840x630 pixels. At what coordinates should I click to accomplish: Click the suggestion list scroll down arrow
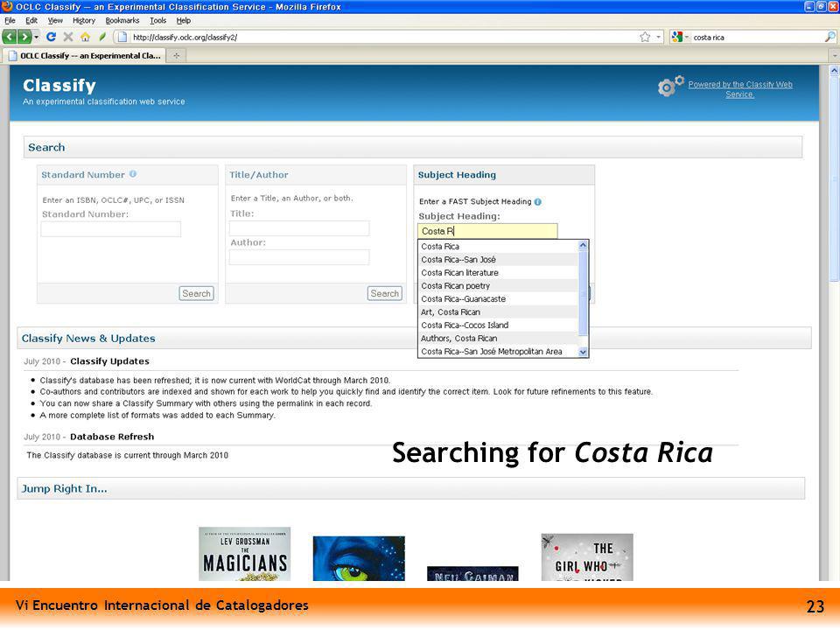click(584, 352)
